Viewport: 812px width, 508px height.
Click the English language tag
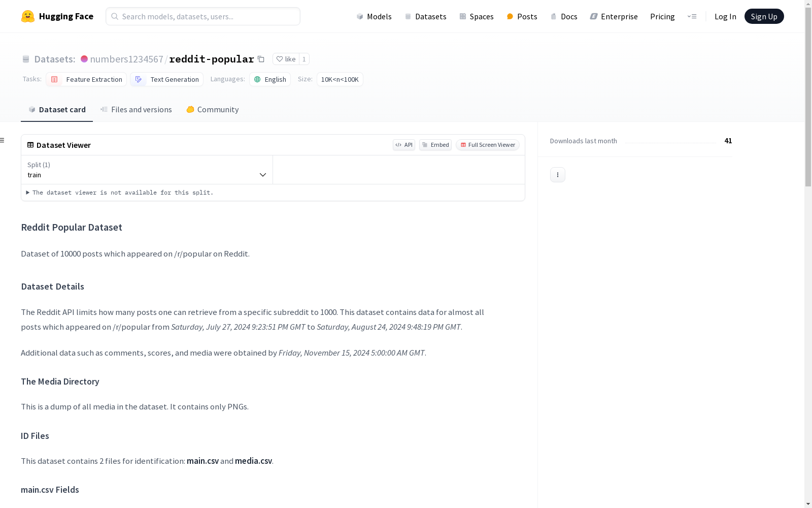(270, 79)
